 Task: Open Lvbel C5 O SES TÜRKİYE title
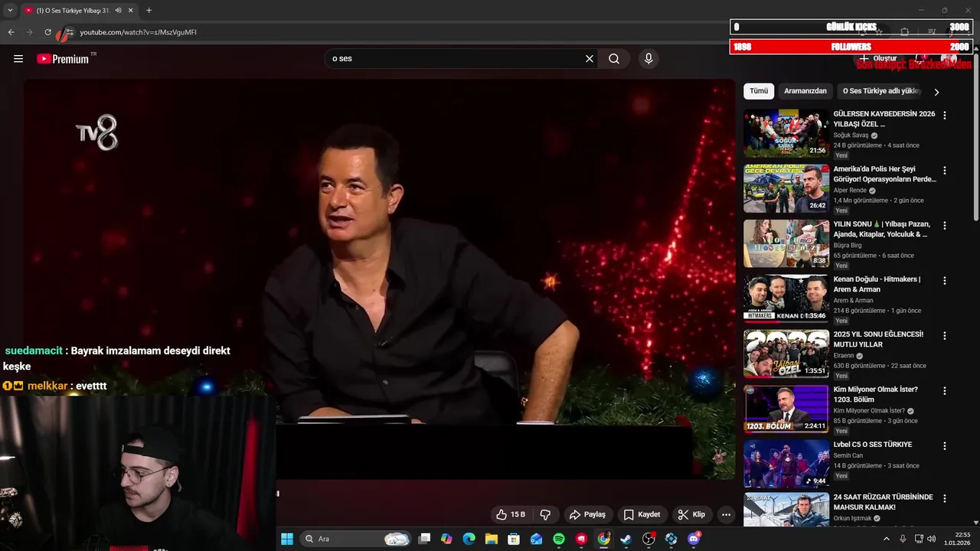(873, 445)
